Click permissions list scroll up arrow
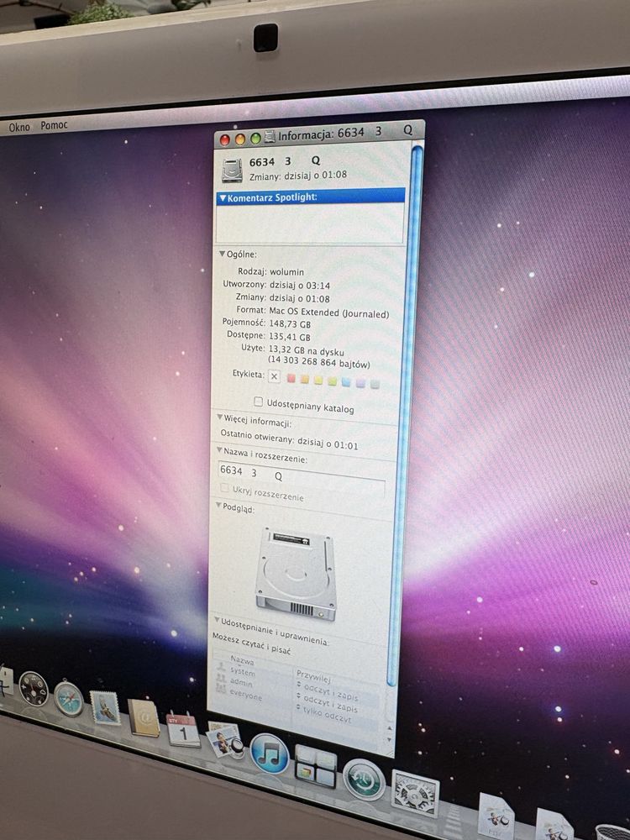630x840 pixels. click(x=389, y=729)
